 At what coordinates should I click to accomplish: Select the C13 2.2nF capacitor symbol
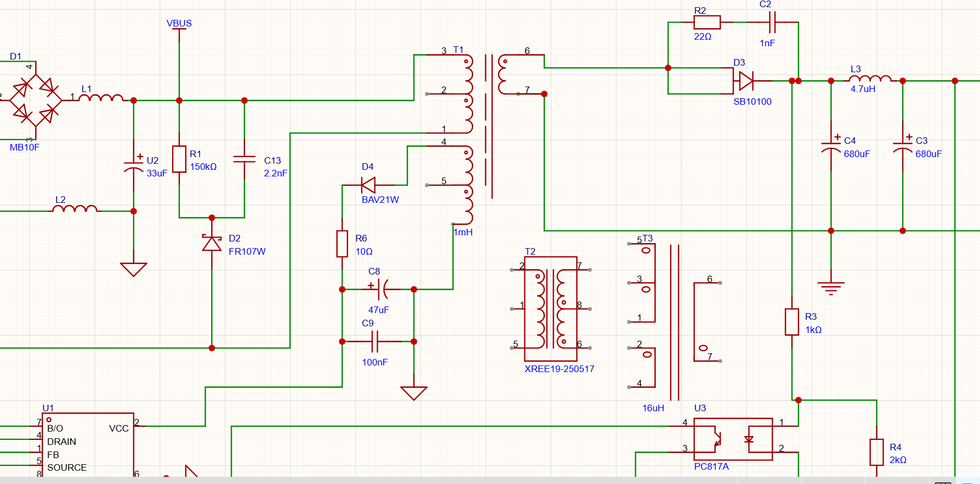tap(244, 159)
